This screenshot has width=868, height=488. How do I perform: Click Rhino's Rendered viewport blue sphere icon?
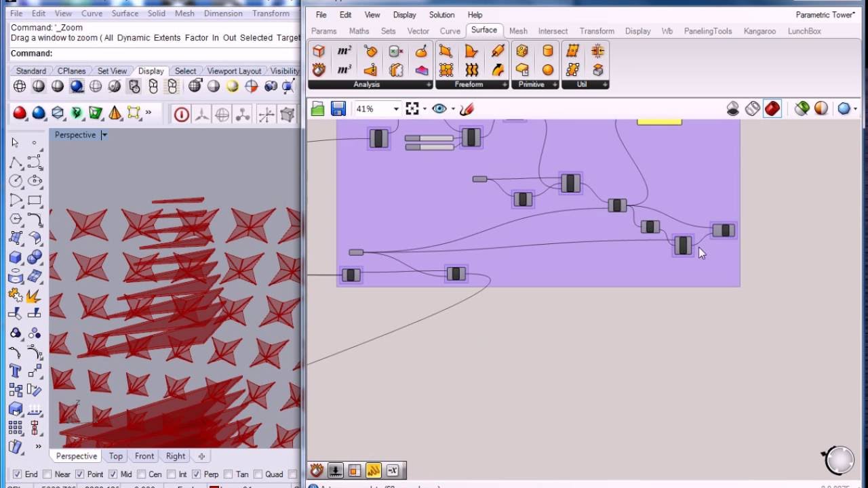click(x=77, y=86)
